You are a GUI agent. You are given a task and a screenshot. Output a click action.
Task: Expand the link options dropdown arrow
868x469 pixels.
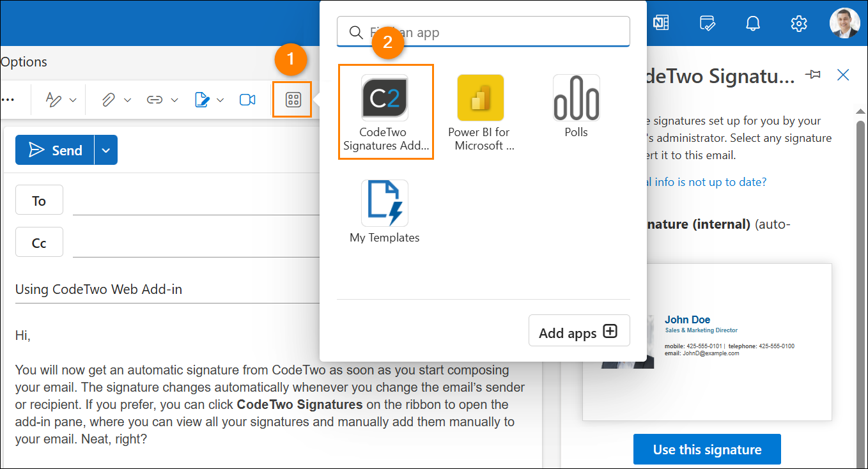point(174,100)
